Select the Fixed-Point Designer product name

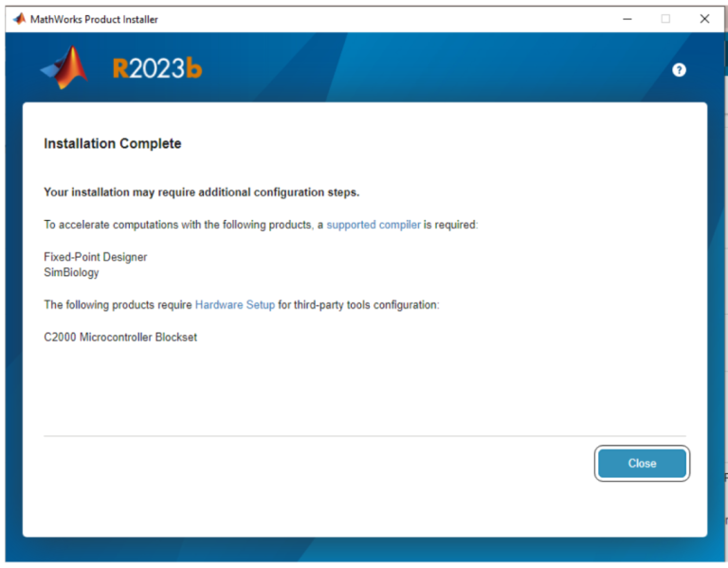pos(96,257)
